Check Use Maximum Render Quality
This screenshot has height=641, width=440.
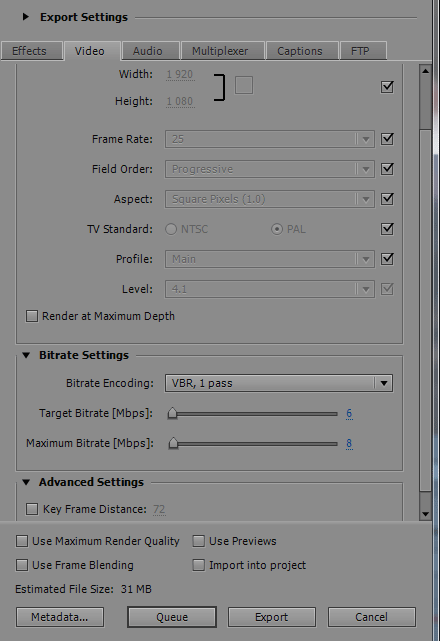point(22,541)
